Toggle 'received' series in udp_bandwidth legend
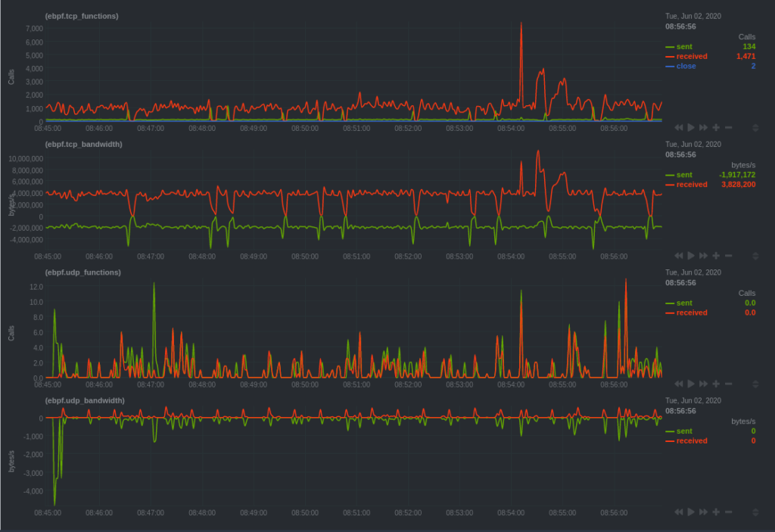775x532 pixels. (x=692, y=441)
